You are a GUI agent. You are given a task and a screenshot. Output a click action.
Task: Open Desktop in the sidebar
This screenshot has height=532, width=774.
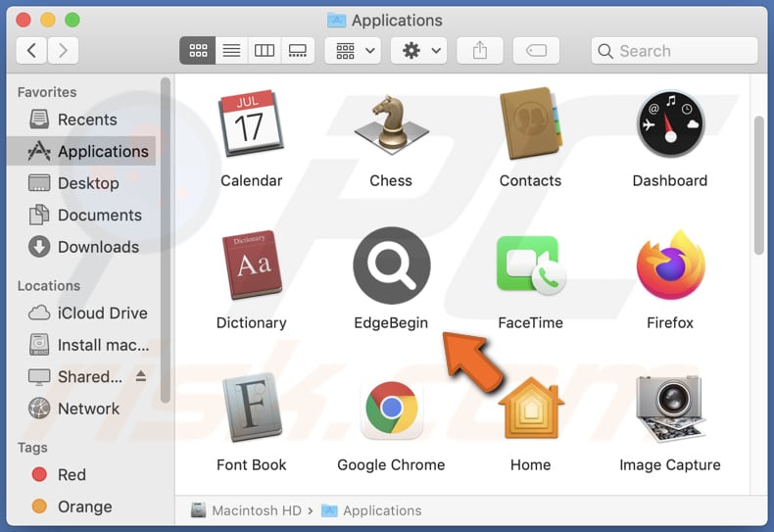tap(81, 183)
